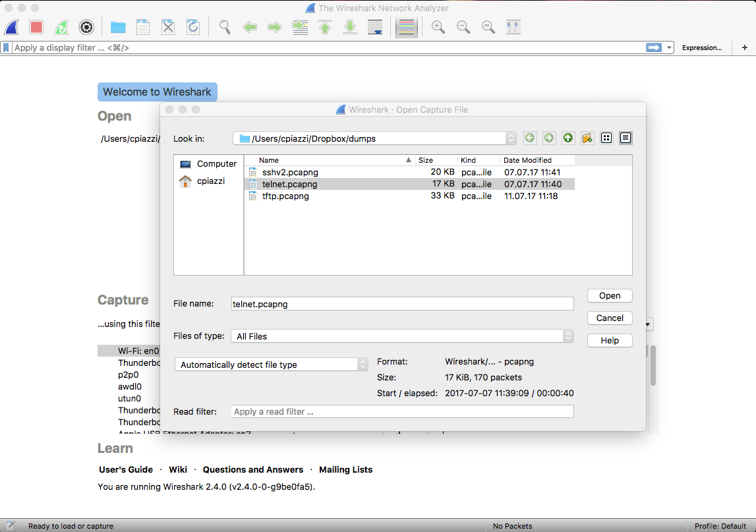Screen dimensions: 756x532
Task: Open the Wiki link
Action: pyautogui.click(x=178, y=470)
